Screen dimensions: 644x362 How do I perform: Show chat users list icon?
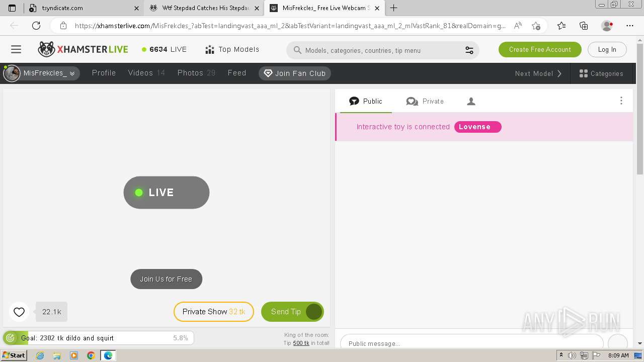pos(471,101)
